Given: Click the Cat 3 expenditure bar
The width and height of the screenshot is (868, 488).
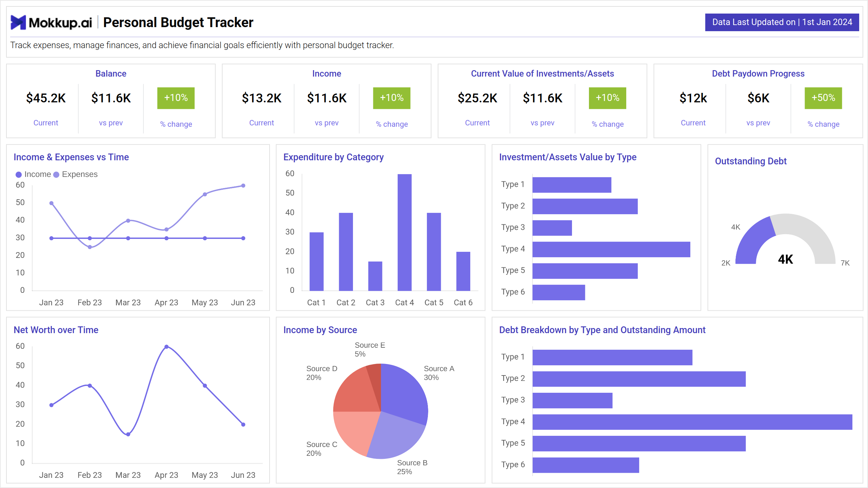Looking at the screenshot, I should coord(375,276).
